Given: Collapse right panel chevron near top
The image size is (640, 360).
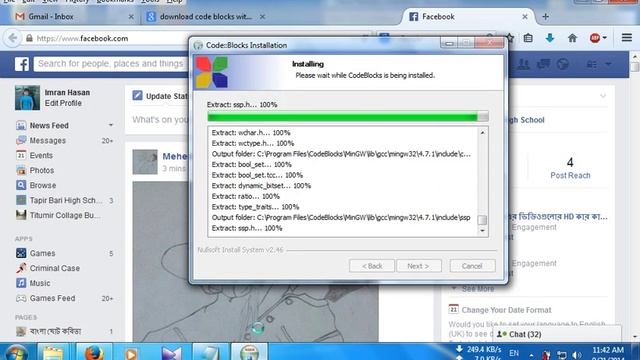Looking at the screenshot, I should coord(603,96).
